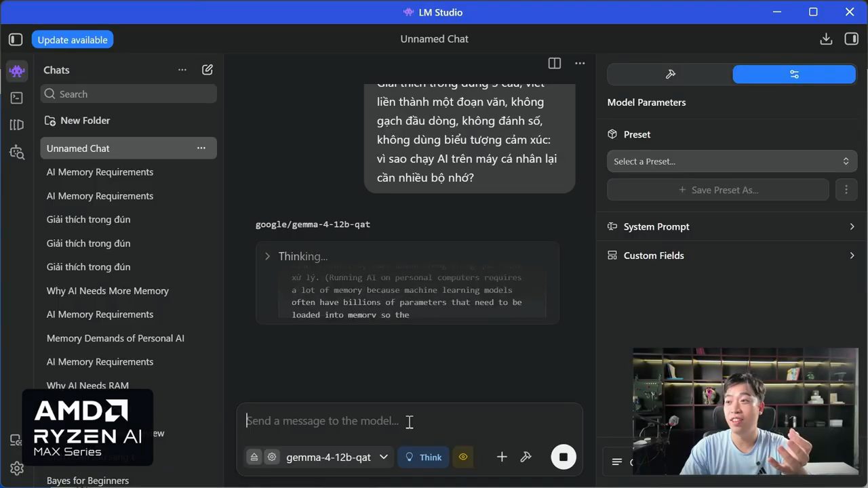
Task: Open the gemma-4-12b-qat model dropdown
Action: (337, 457)
